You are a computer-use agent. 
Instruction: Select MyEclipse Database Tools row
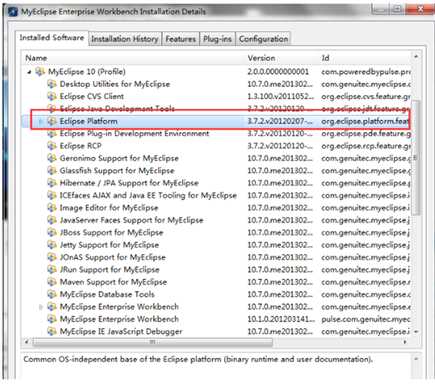point(217,294)
